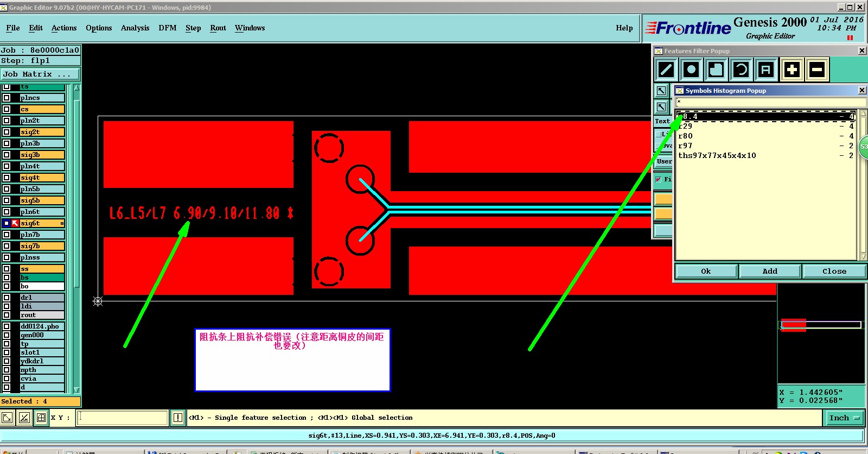
Task: Select the ydkdrl layer name
Action: pos(42,361)
